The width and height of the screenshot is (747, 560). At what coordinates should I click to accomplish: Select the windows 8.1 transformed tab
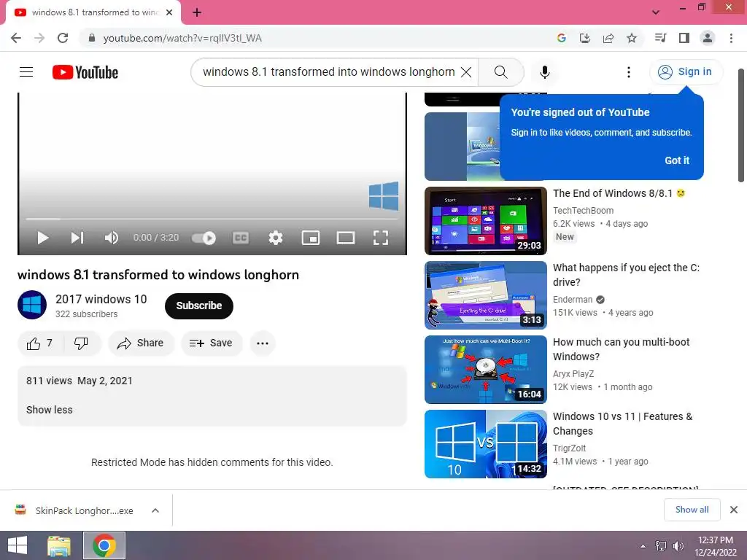(x=93, y=12)
